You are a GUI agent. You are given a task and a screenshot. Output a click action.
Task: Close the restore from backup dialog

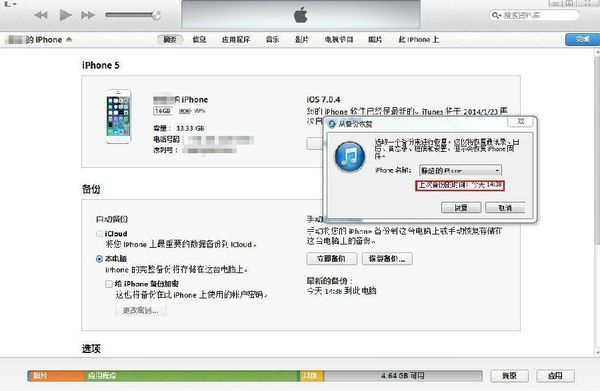click(520, 121)
